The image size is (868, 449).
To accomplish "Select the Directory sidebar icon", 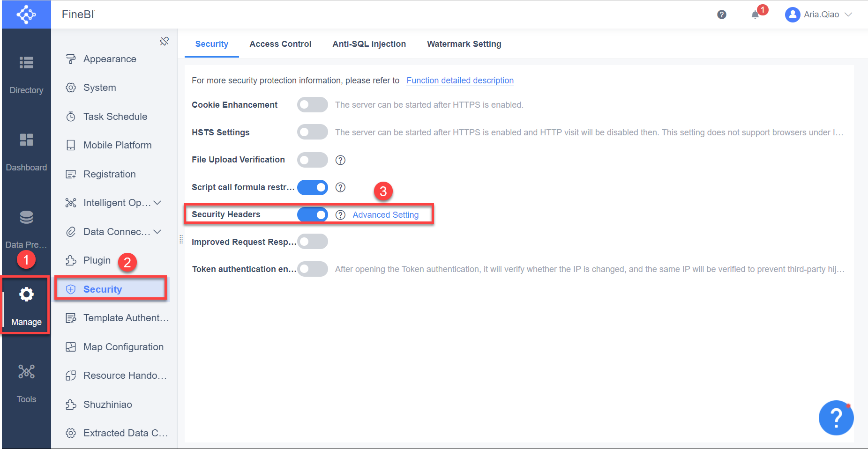I will (x=26, y=73).
